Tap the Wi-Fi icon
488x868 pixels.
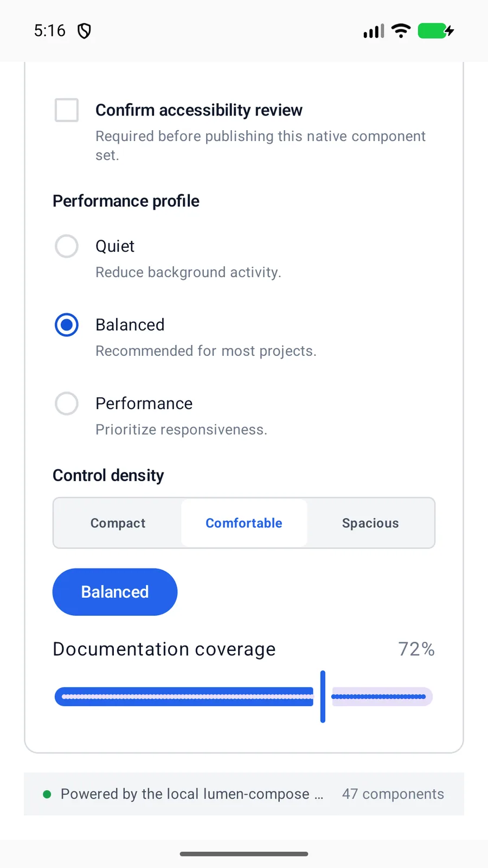pos(401,31)
